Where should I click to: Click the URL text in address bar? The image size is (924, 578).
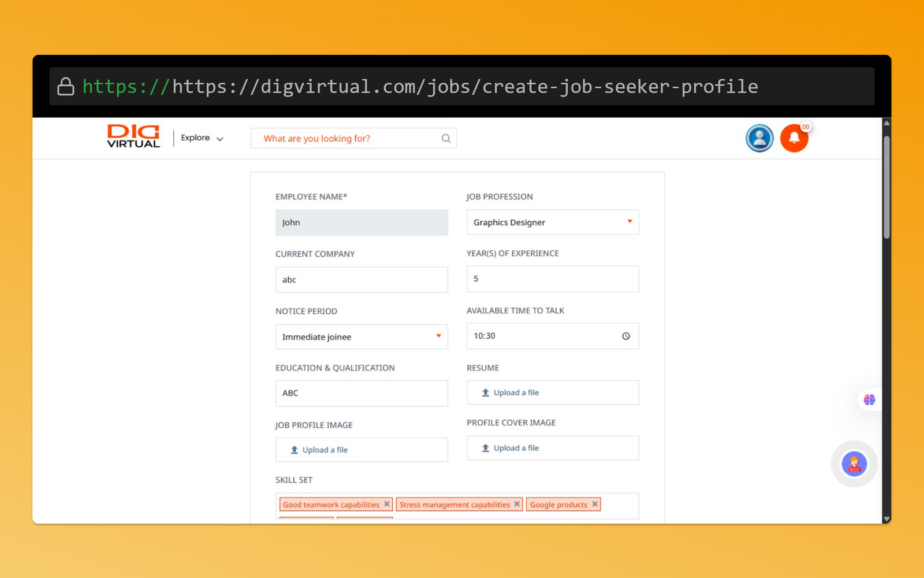[x=420, y=87]
